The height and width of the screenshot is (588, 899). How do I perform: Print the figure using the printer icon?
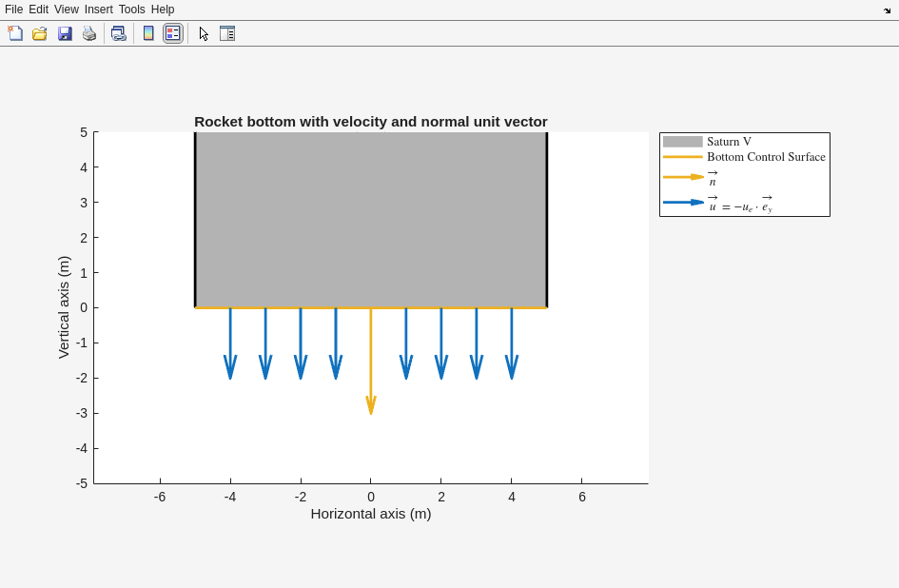tap(89, 33)
